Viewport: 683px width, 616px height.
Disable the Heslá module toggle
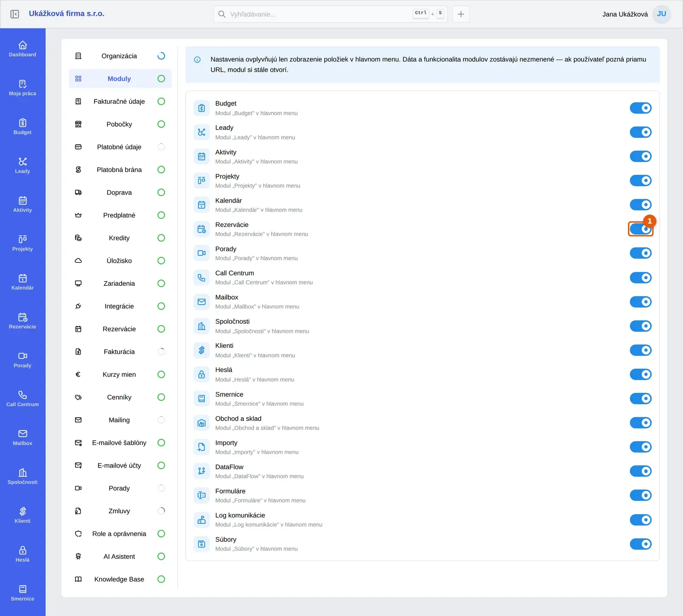641,375
